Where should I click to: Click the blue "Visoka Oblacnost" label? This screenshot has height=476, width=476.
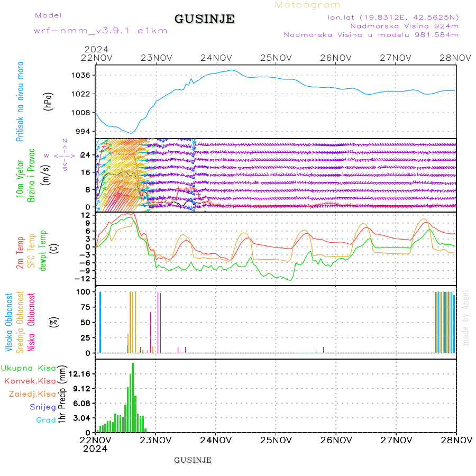tap(9, 323)
